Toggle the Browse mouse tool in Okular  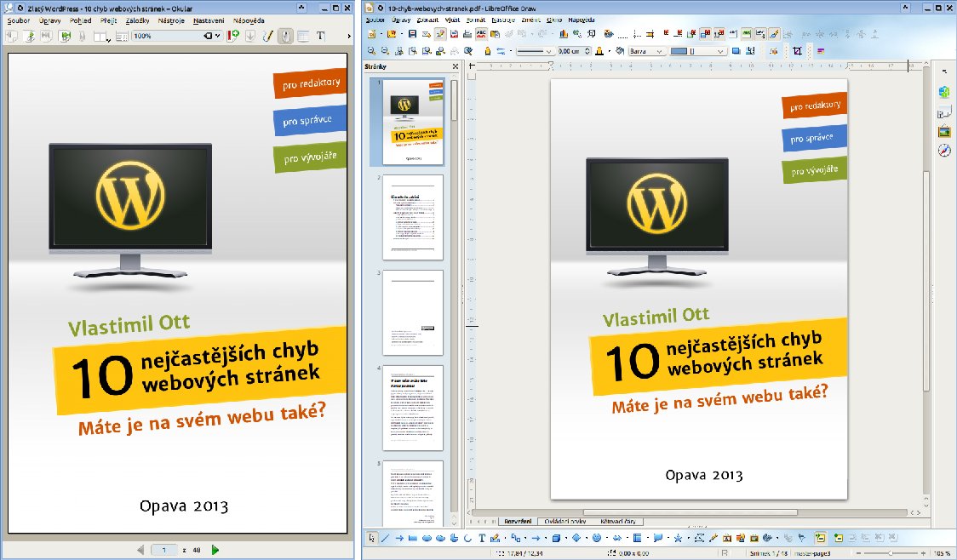tap(285, 36)
